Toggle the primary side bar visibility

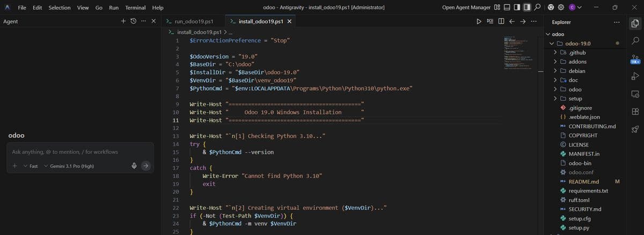tap(516, 8)
